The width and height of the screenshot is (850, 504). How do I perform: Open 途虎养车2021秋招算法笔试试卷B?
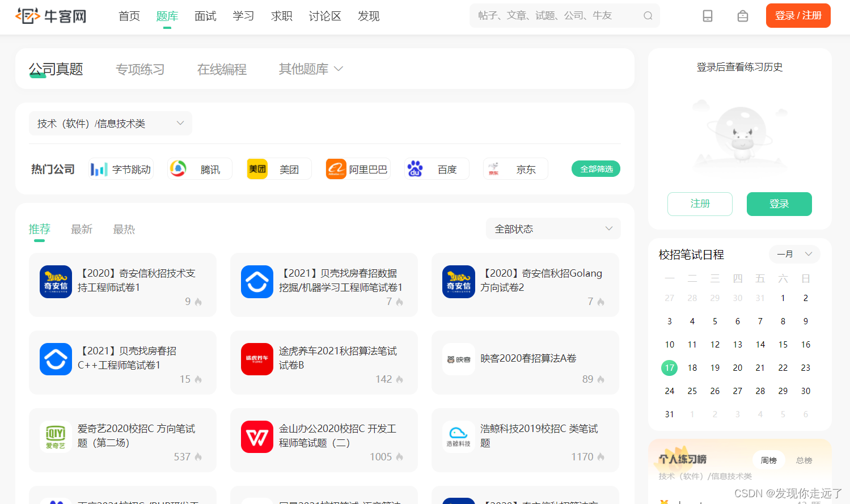click(x=338, y=358)
